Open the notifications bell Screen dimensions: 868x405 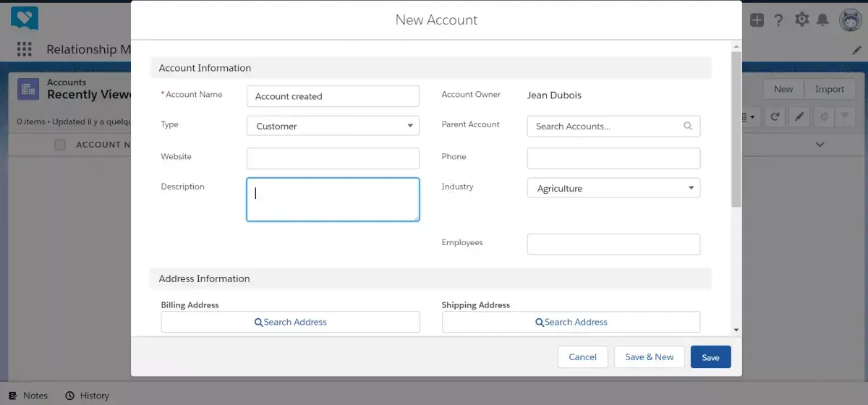tap(822, 20)
